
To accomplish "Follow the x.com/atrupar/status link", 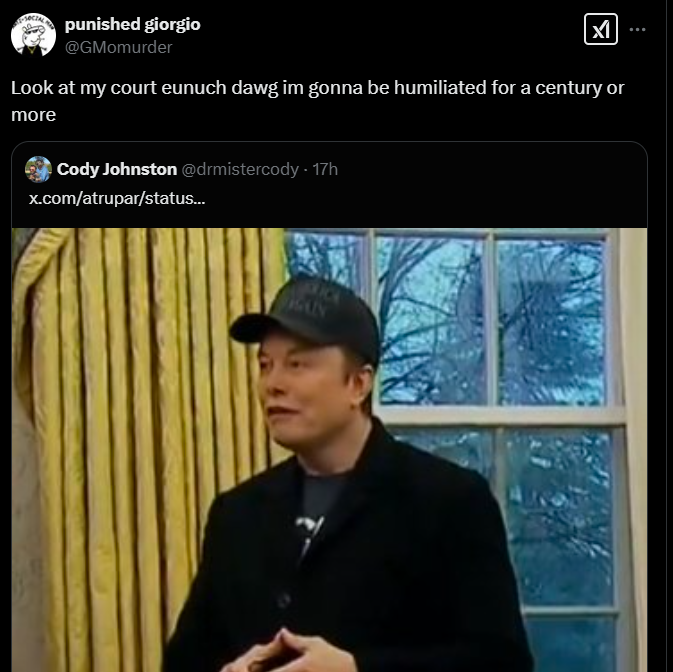I will (x=116, y=198).
